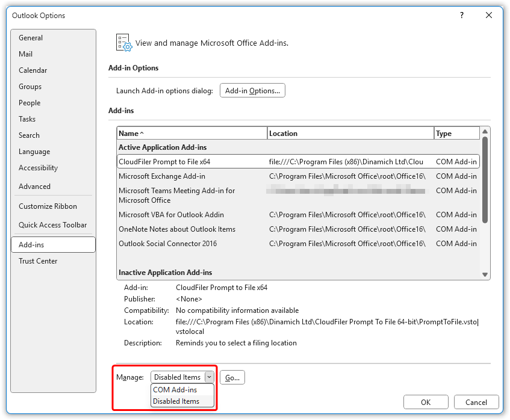Open the General options category
Viewport: 510px width, 420px height.
tap(54, 38)
